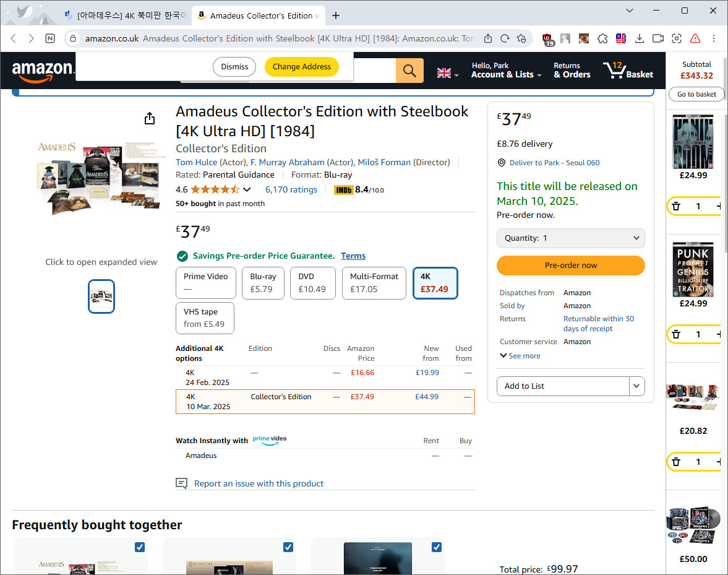Open the Quantity dropdown

pyautogui.click(x=571, y=238)
